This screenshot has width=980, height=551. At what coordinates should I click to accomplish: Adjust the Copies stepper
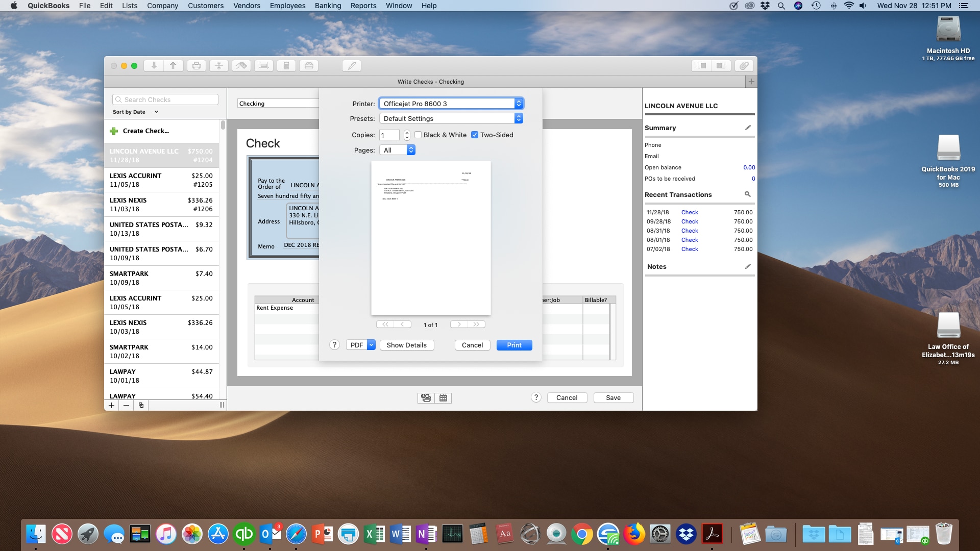[x=407, y=135]
